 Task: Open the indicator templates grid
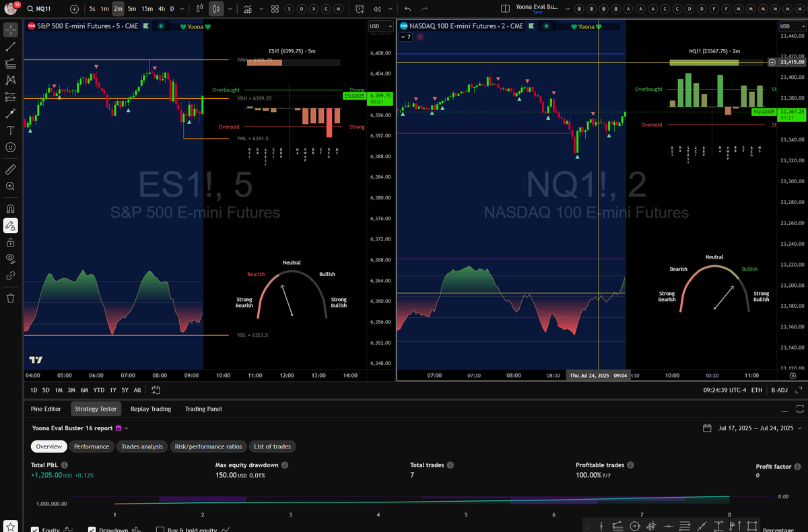(275, 9)
